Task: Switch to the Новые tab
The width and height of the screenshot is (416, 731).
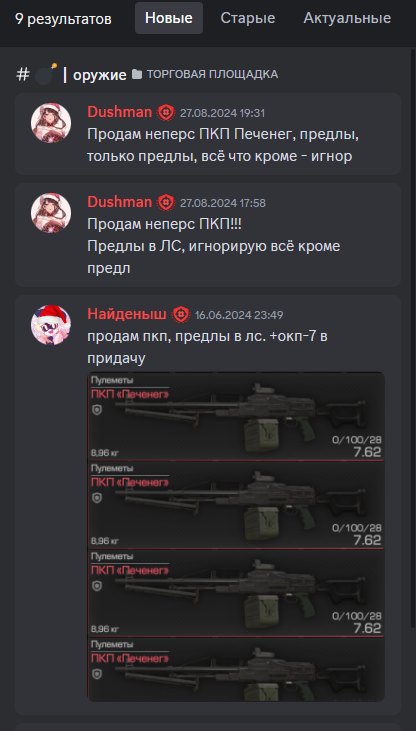Action: point(169,18)
